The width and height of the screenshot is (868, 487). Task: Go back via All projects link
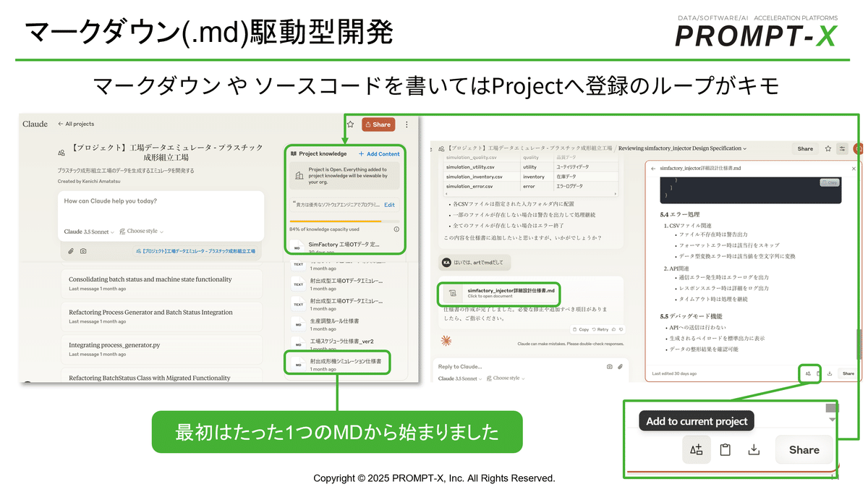click(x=77, y=124)
